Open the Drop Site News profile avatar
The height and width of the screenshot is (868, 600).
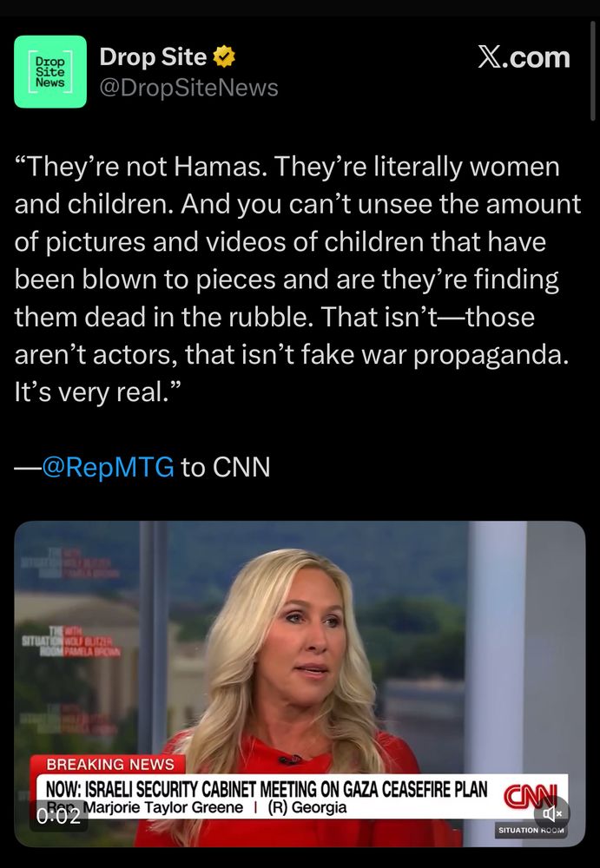click(x=50, y=71)
